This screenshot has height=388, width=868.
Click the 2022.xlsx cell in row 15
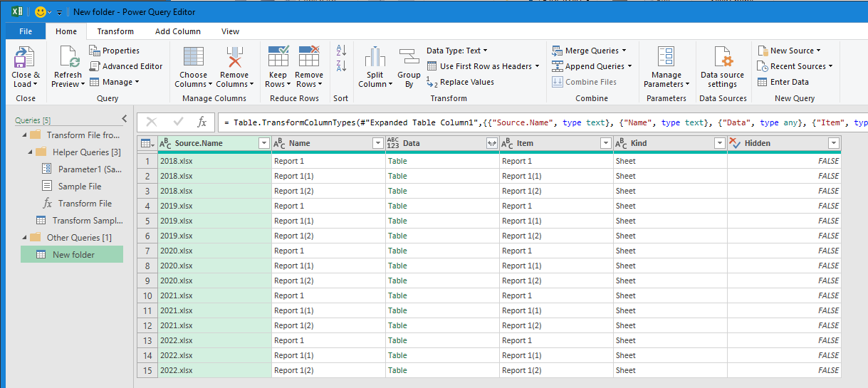click(214, 370)
